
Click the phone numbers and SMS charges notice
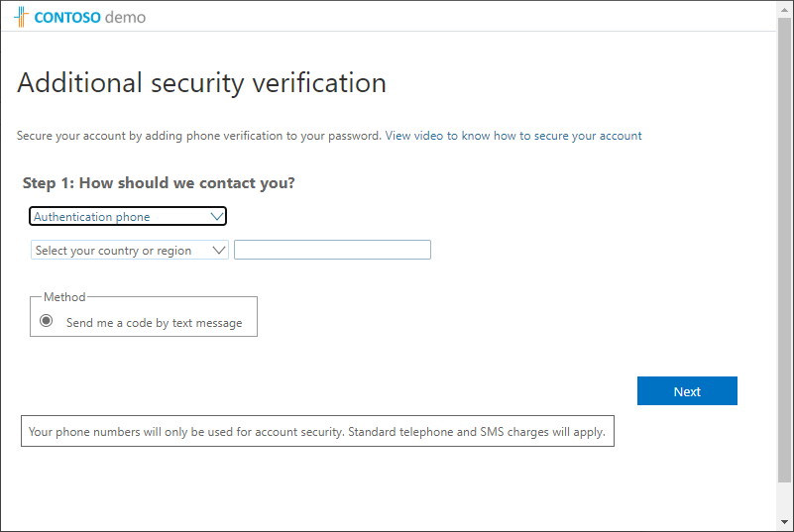pyautogui.click(x=317, y=432)
